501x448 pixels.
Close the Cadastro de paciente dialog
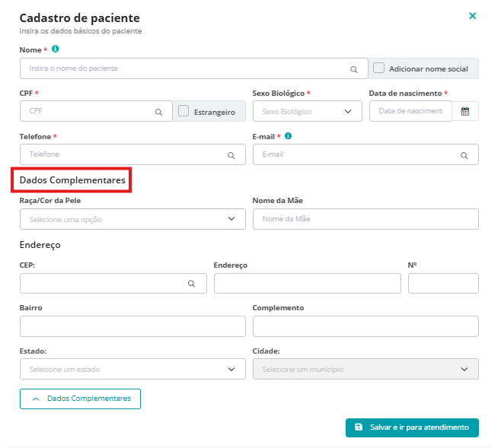click(473, 16)
